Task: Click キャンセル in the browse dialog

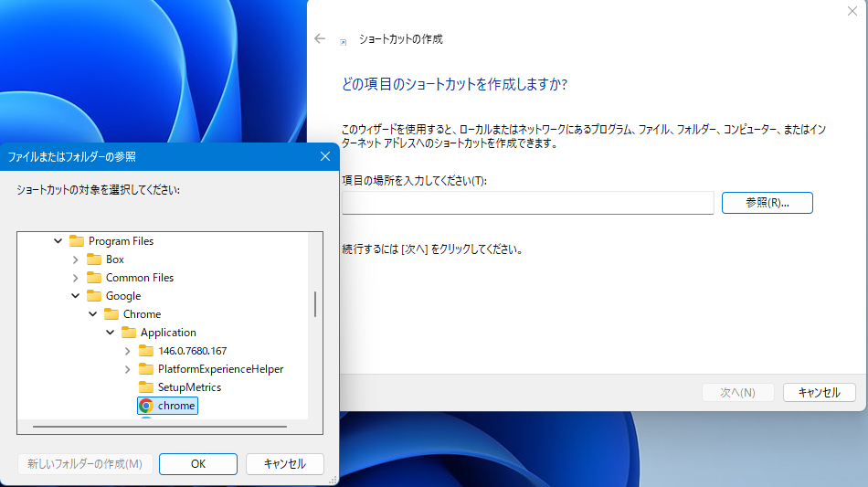Action: (284, 464)
